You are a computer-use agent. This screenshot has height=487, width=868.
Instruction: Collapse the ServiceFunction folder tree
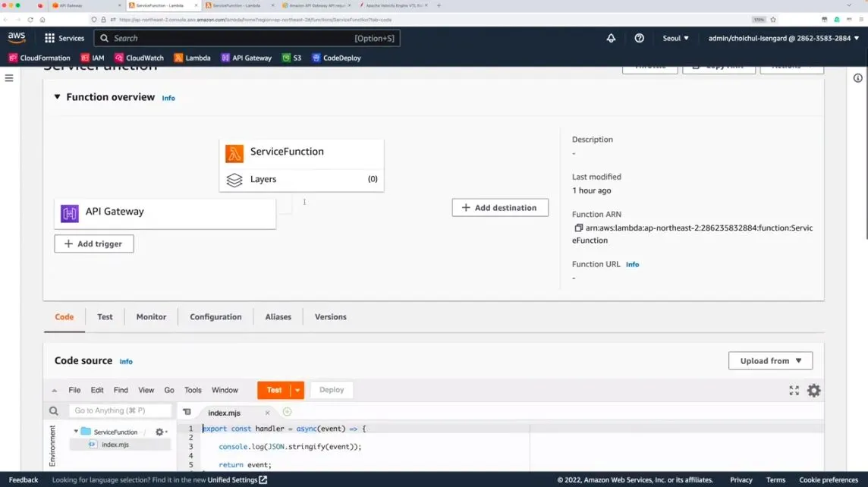point(76,431)
